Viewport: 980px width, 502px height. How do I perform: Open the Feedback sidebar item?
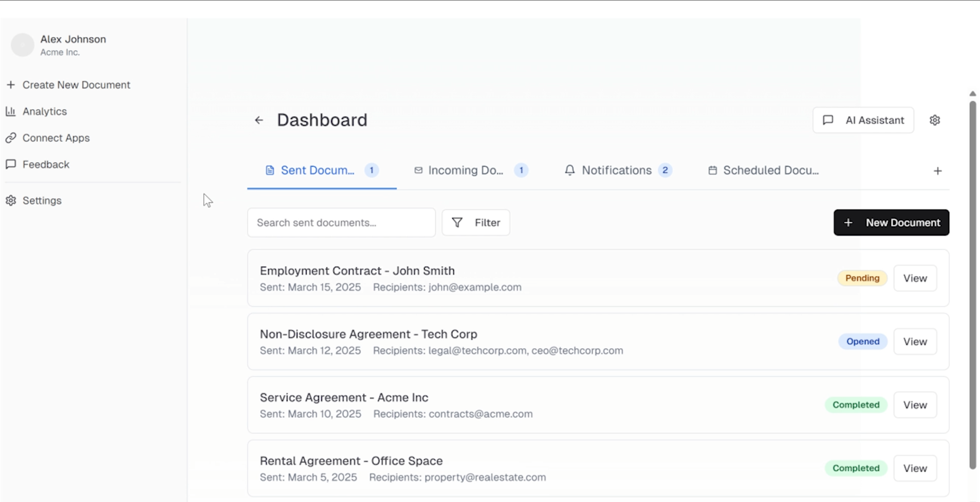coord(46,164)
